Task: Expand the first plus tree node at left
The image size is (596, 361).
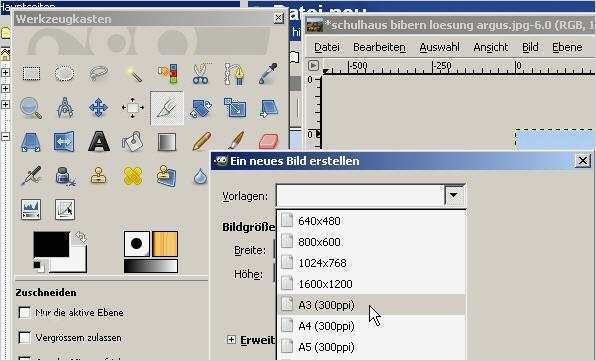Action: point(6,72)
